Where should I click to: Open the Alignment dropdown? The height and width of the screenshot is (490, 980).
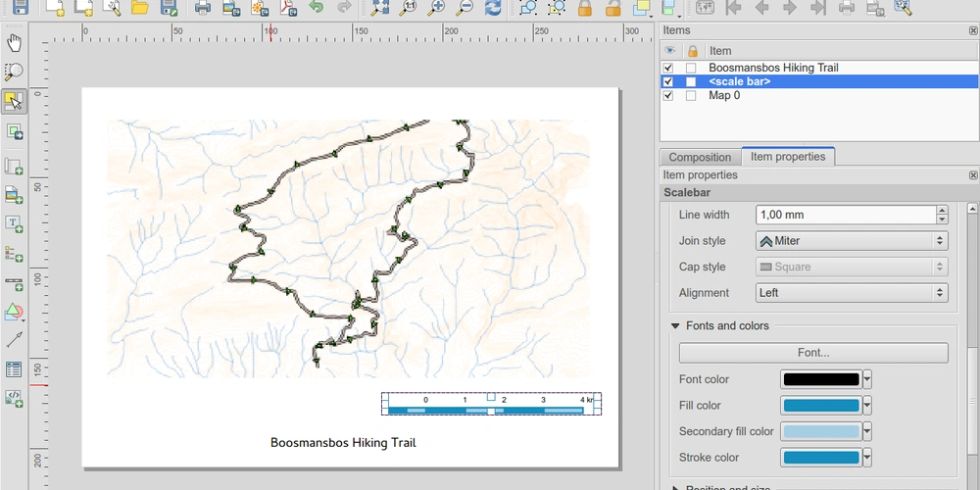point(852,292)
